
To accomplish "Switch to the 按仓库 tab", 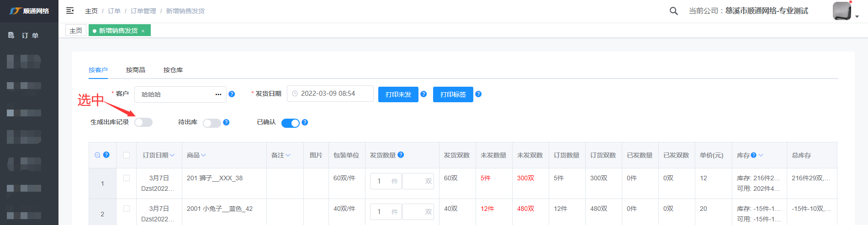I will pos(173,70).
